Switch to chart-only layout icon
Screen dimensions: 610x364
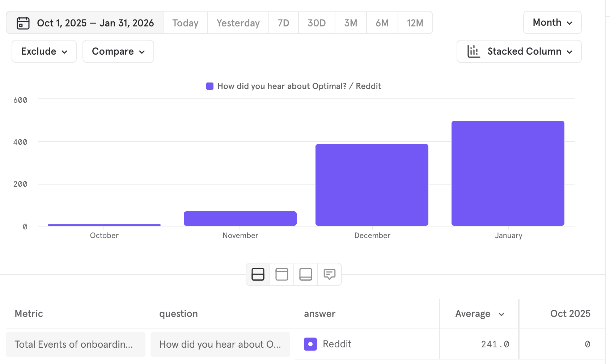point(282,274)
